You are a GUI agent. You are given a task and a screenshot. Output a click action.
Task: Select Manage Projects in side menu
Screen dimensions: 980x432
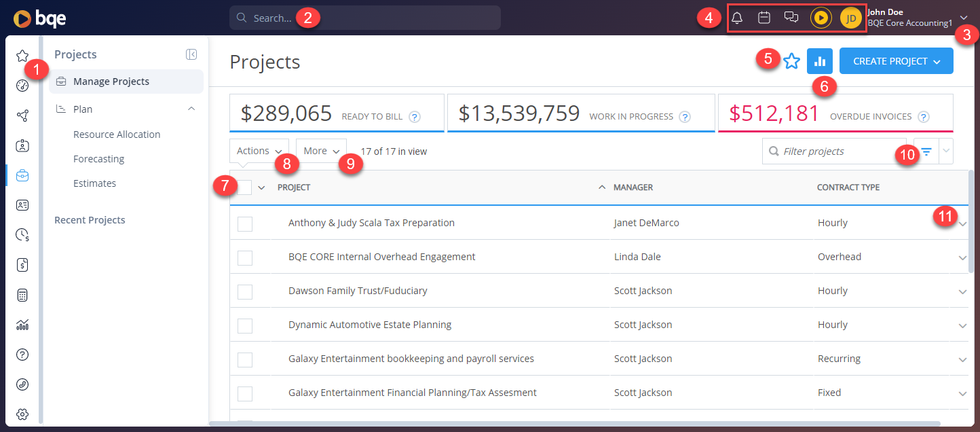[126, 82]
